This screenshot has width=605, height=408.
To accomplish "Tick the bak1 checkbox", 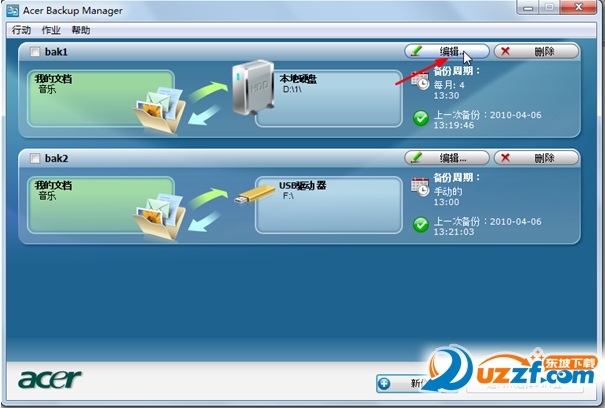I will pos(36,51).
